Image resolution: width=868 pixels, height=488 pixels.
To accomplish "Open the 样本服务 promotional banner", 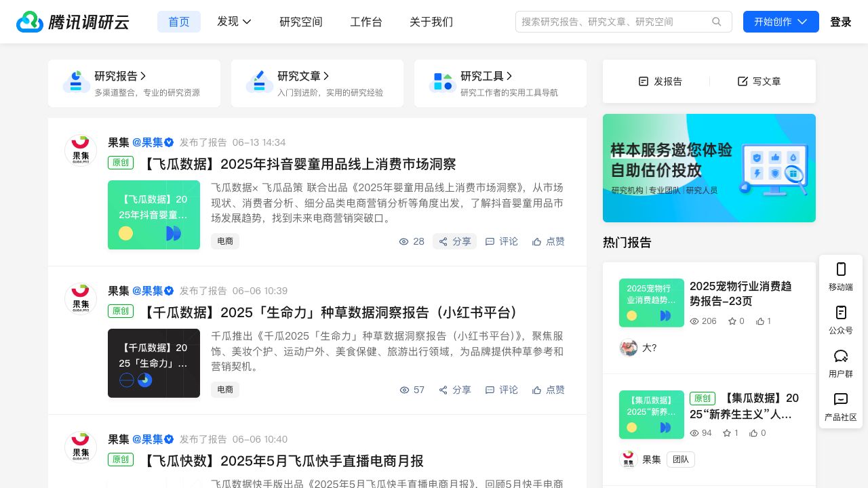I will [x=709, y=168].
